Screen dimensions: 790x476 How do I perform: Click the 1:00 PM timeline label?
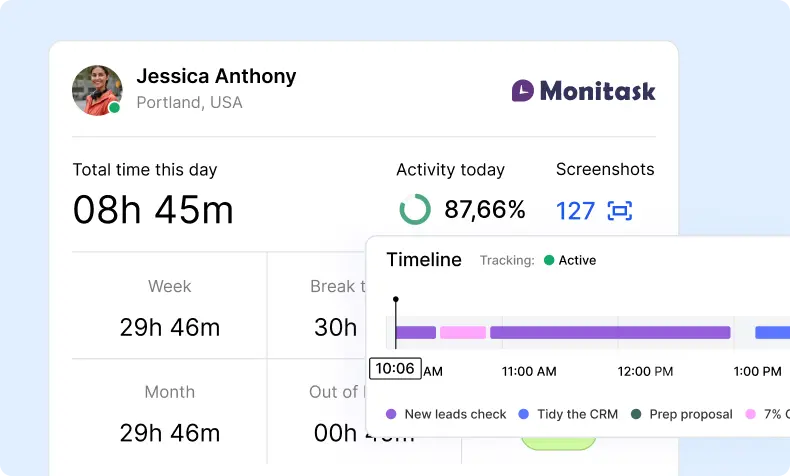tap(757, 371)
